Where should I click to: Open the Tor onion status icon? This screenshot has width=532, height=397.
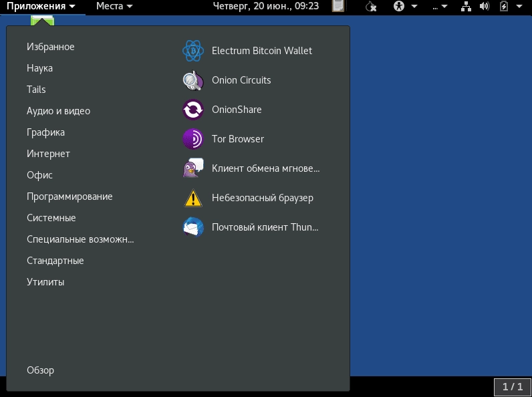click(x=371, y=6)
